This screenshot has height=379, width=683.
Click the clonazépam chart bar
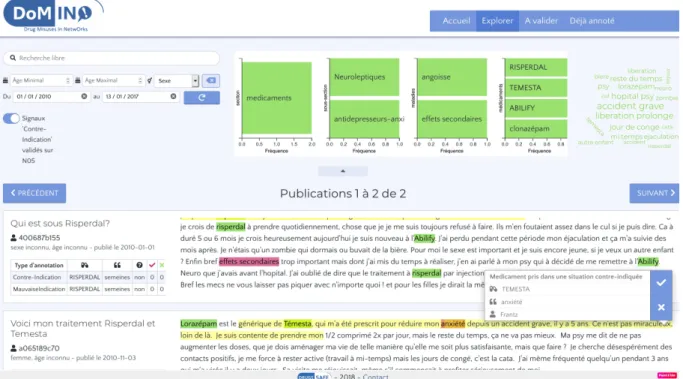[x=536, y=129]
